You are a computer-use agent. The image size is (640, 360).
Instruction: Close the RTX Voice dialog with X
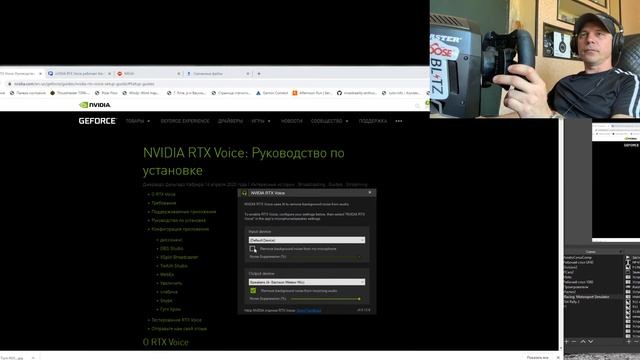pyautogui.click(x=370, y=193)
